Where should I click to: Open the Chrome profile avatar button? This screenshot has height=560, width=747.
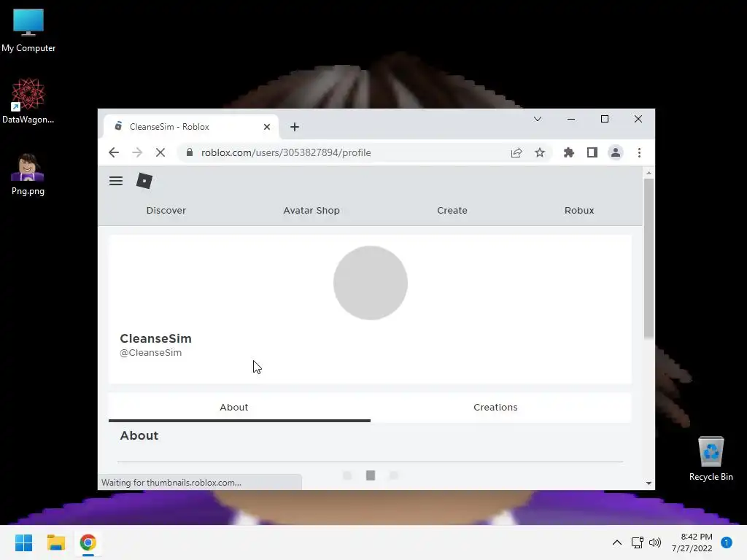coord(616,152)
